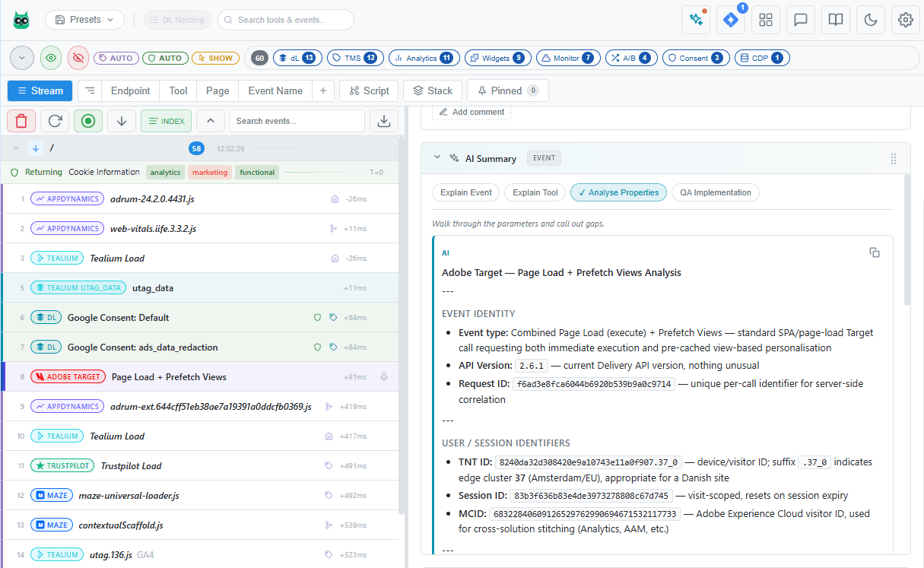Image resolution: width=924 pixels, height=568 pixels.
Task: Toggle the DL Nesting option
Action: click(x=177, y=20)
